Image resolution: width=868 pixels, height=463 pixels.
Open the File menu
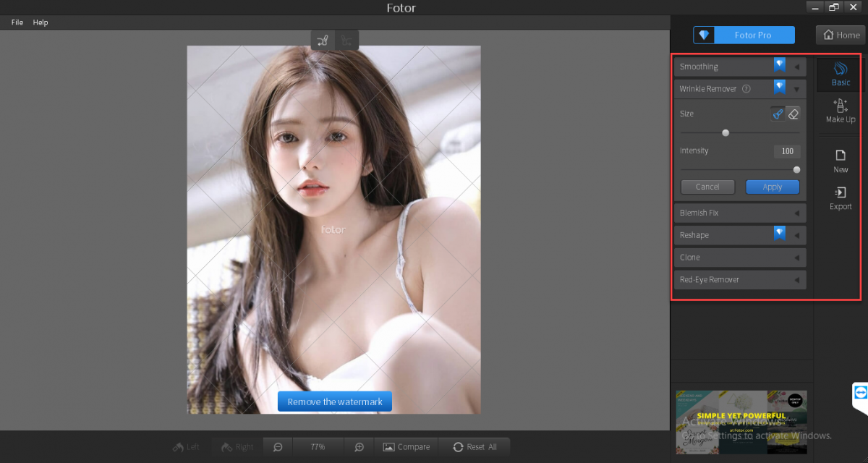coord(17,22)
